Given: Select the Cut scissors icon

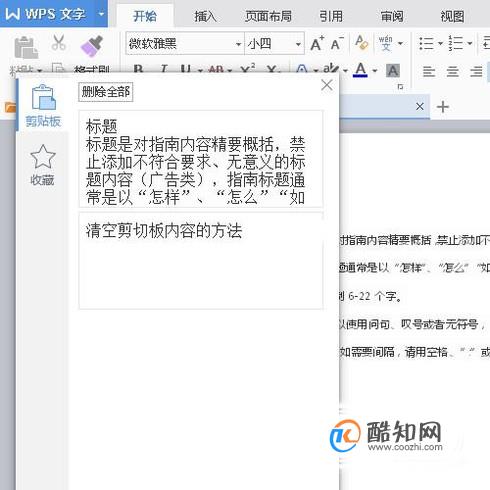Looking at the screenshot, I should click(59, 42).
